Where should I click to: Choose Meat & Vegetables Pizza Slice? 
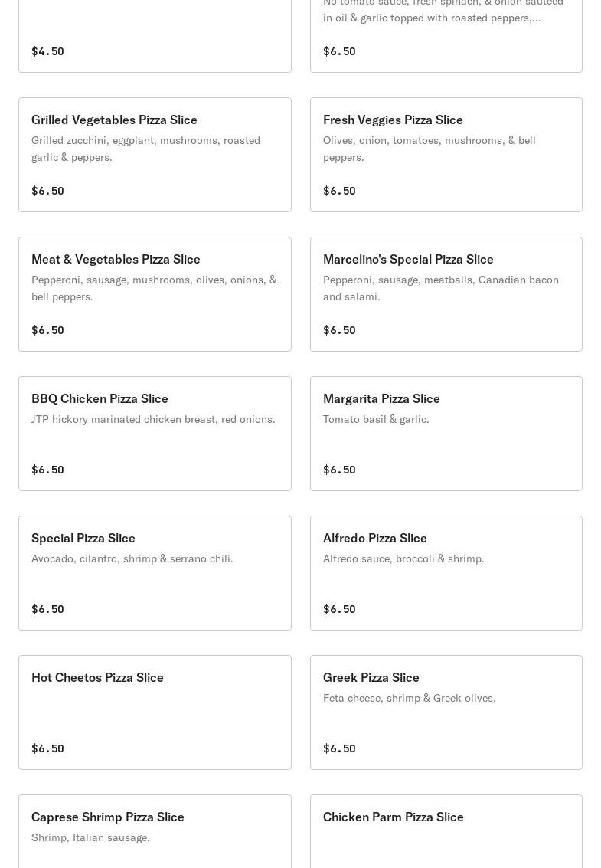pyautogui.click(x=155, y=294)
